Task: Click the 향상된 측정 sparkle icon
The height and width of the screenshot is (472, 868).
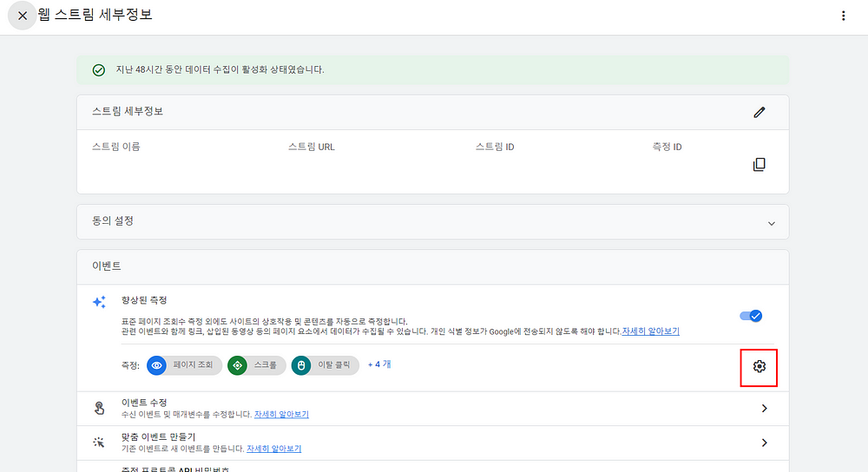Action: [x=99, y=302]
